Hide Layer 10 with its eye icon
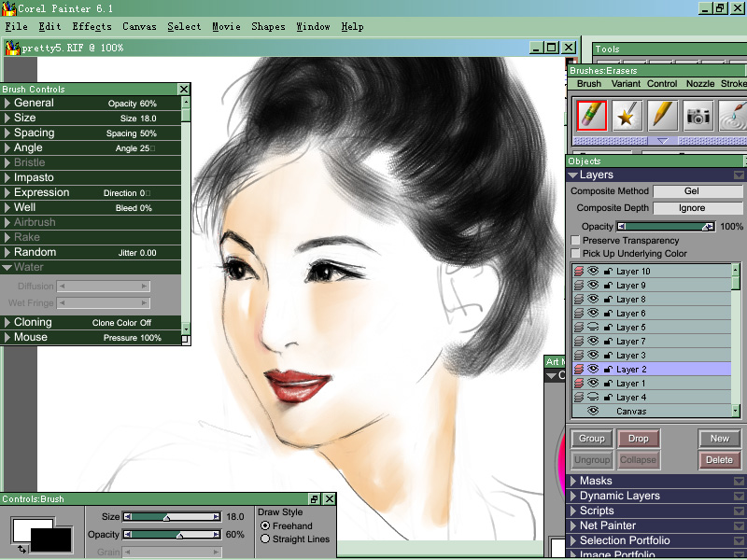The height and width of the screenshot is (560, 747). point(593,271)
